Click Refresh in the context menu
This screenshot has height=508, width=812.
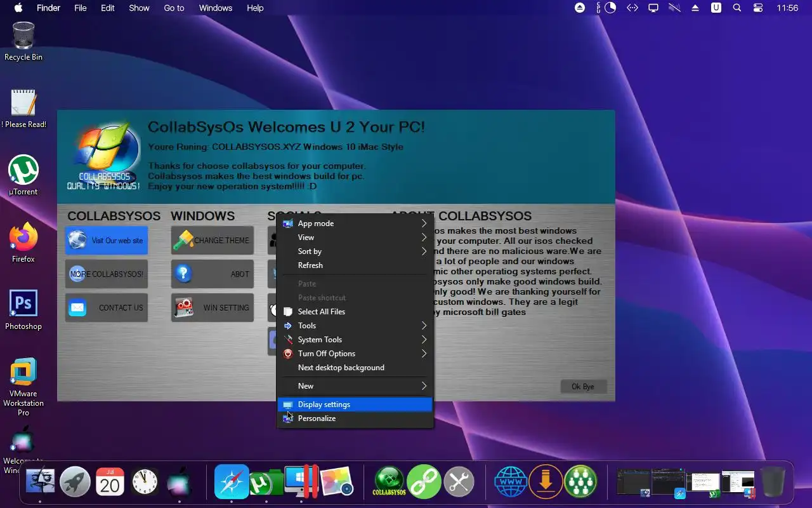pyautogui.click(x=355, y=265)
